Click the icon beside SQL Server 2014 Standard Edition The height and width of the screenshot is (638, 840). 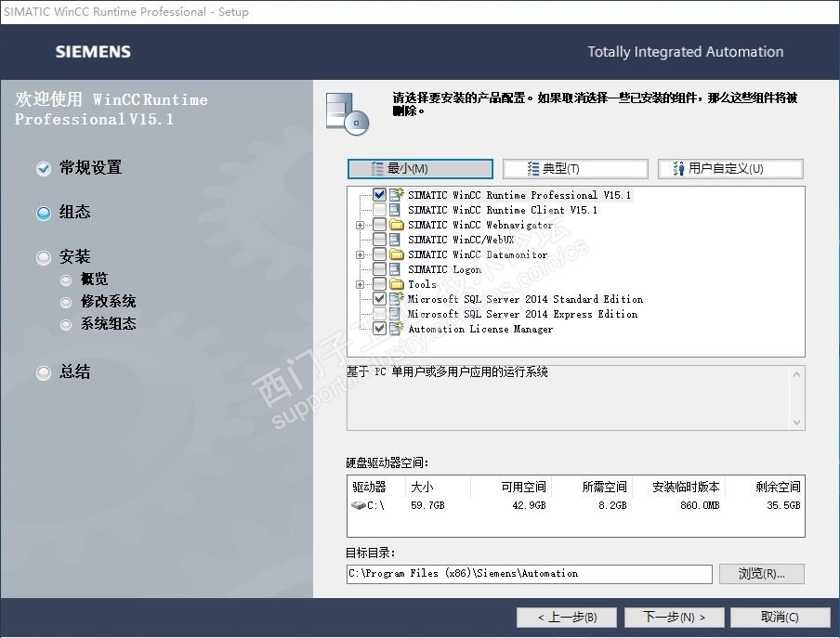click(x=397, y=299)
